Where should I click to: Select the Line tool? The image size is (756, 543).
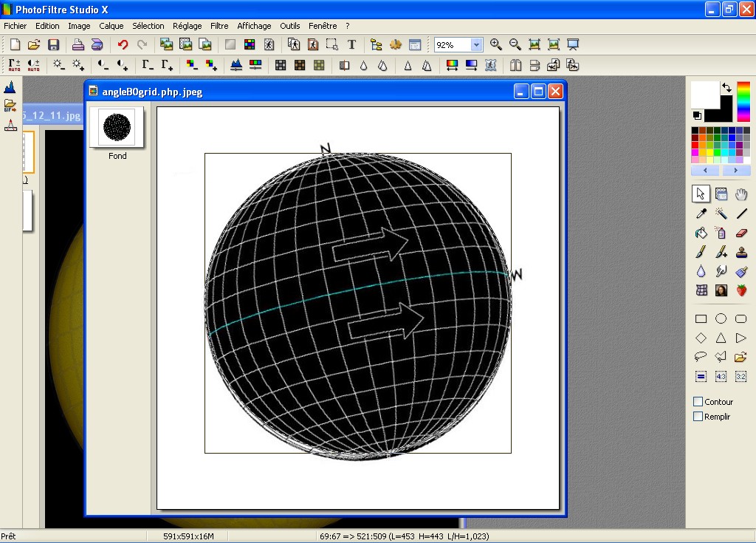(741, 214)
